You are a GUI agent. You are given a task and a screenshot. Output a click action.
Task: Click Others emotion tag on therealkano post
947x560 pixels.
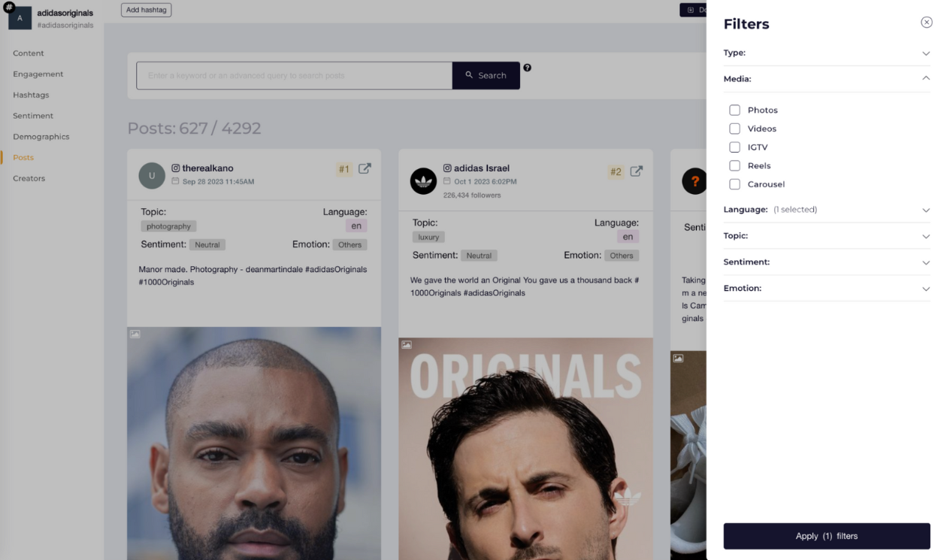pyautogui.click(x=349, y=245)
